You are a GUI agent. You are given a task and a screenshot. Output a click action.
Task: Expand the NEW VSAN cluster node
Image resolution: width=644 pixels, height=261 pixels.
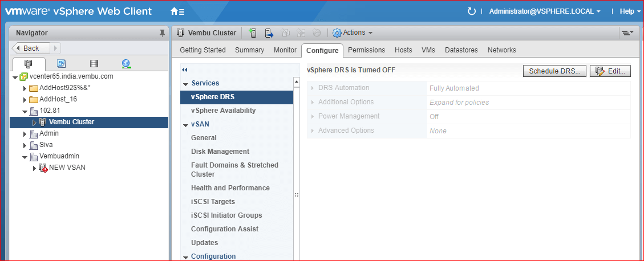click(34, 168)
